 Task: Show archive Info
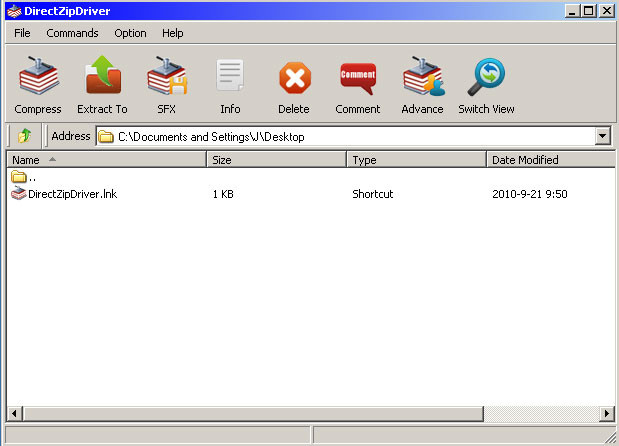(230, 75)
